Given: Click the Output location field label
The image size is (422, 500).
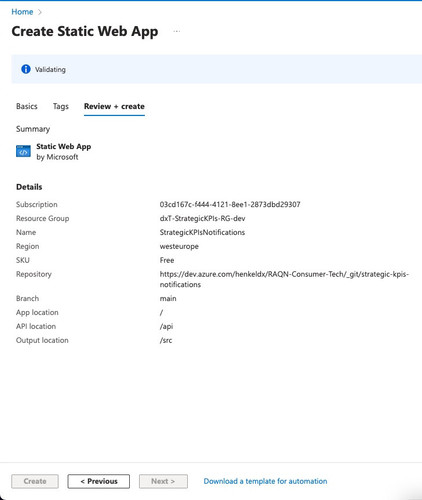Looking at the screenshot, I should click(42, 340).
